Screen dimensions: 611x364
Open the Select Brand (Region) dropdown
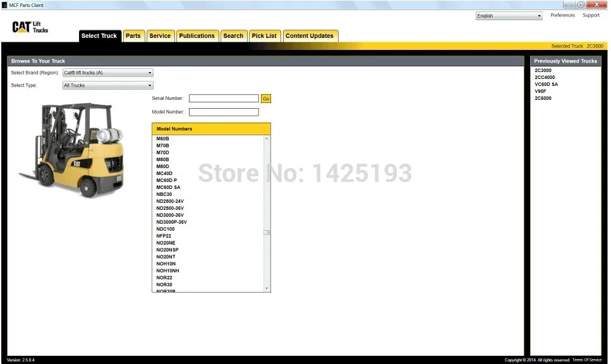tap(108, 73)
